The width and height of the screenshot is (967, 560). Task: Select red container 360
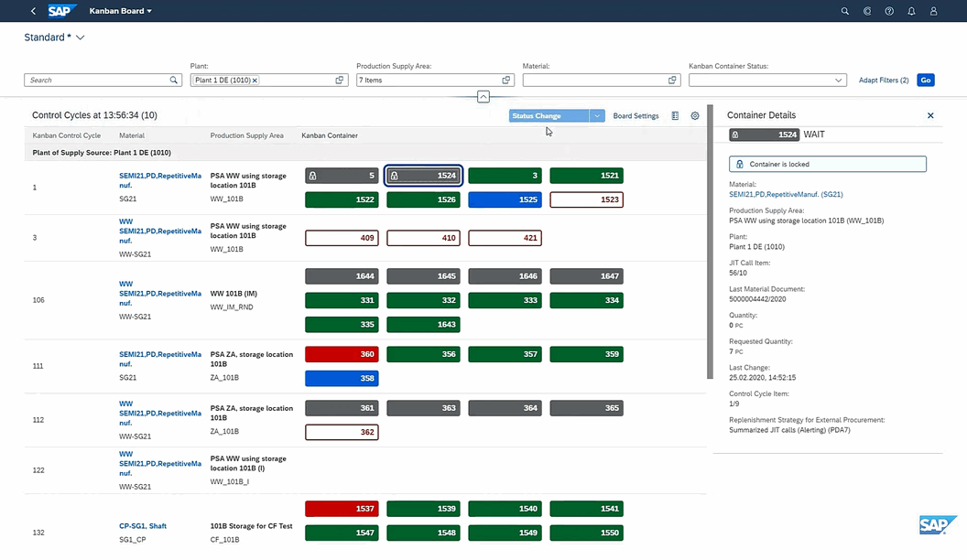click(342, 354)
